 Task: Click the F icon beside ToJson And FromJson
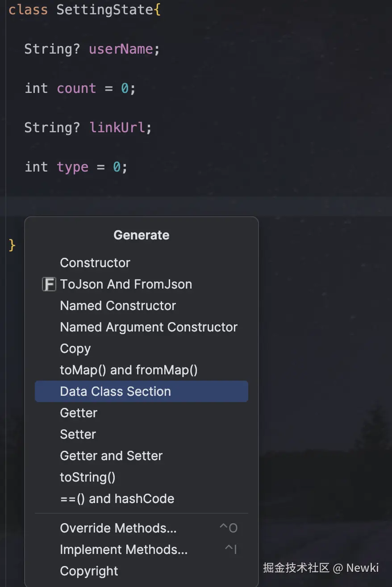click(x=49, y=284)
